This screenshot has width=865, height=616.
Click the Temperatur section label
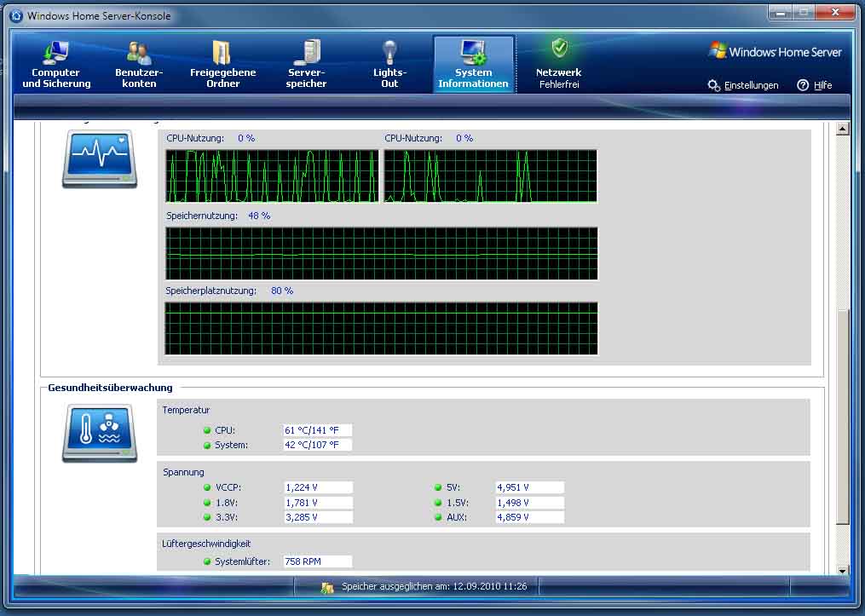[x=186, y=410]
